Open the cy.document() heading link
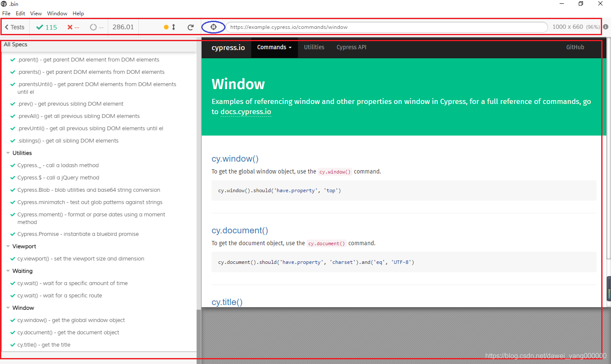 pos(240,230)
